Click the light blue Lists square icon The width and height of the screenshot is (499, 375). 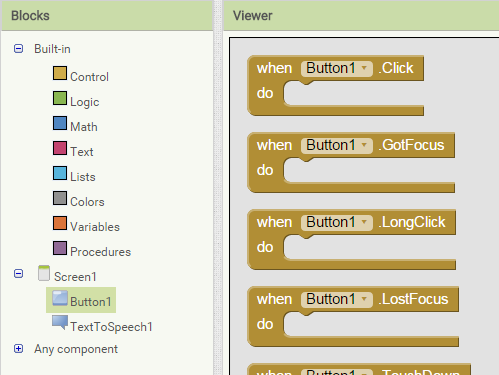60,173
